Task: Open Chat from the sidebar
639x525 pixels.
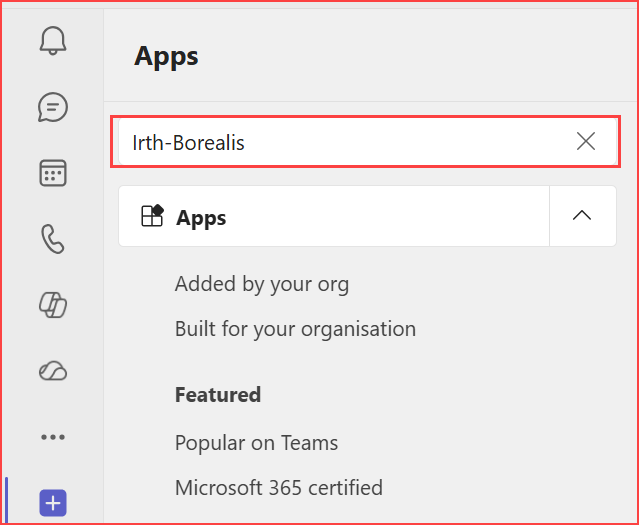Action: (53, 107)
